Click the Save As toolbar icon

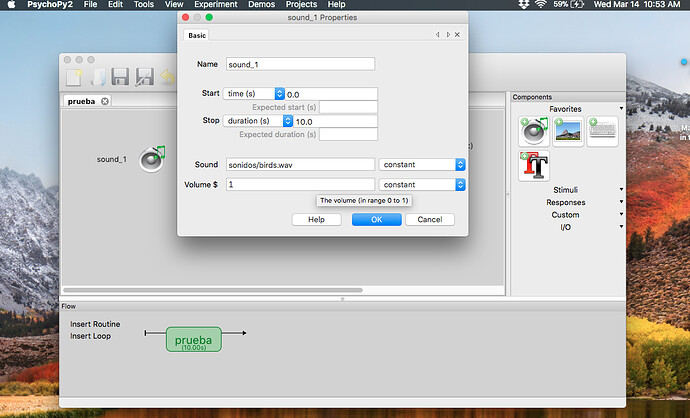144,77
